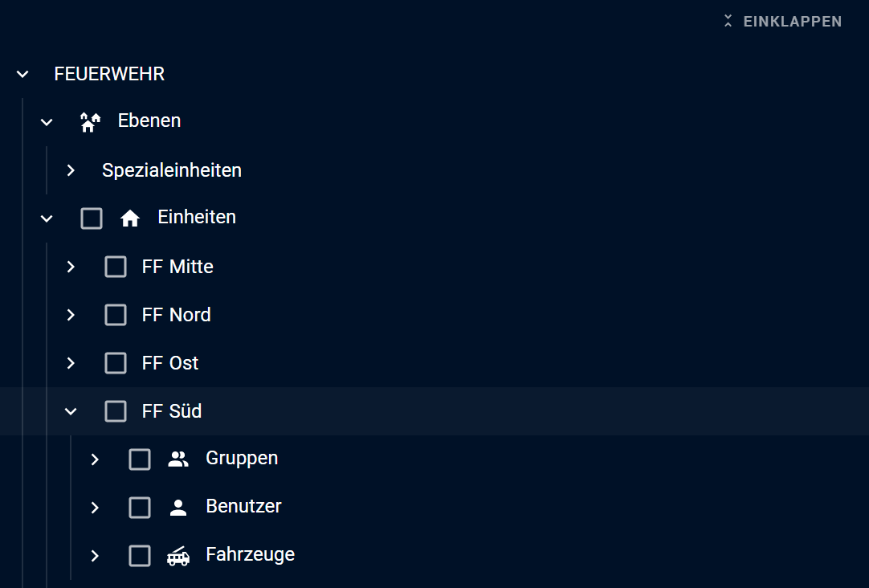Click the houses icon beside Ebenen
This screenshot has height=588, width=869.
(x=90, y=122)
